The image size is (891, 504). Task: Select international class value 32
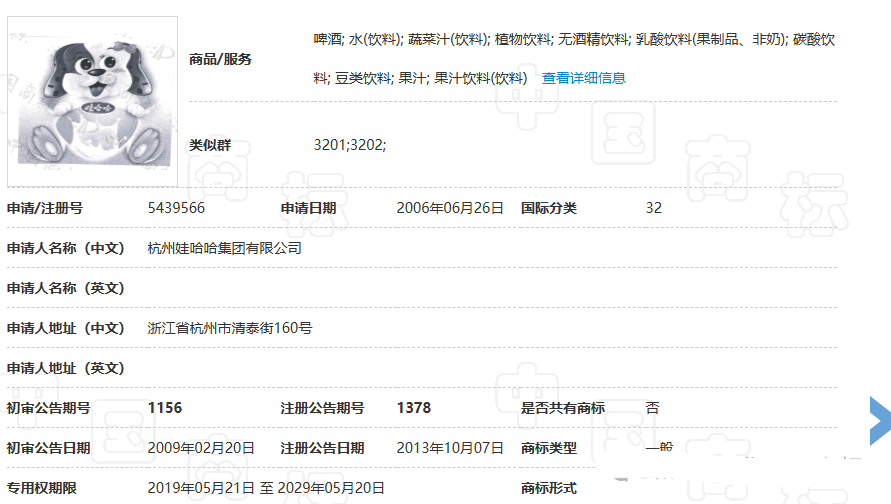653,208
